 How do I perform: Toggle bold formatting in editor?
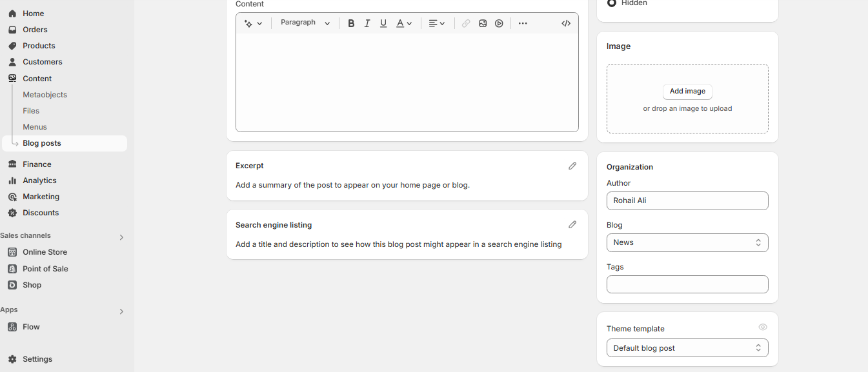[x=351, y=23]
